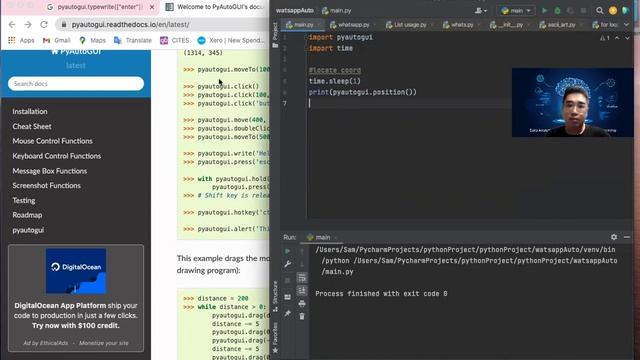Screen dimensions: 640x360
Task: Click the orange update circle icon in PyCharm
Action: coord(613,11)
